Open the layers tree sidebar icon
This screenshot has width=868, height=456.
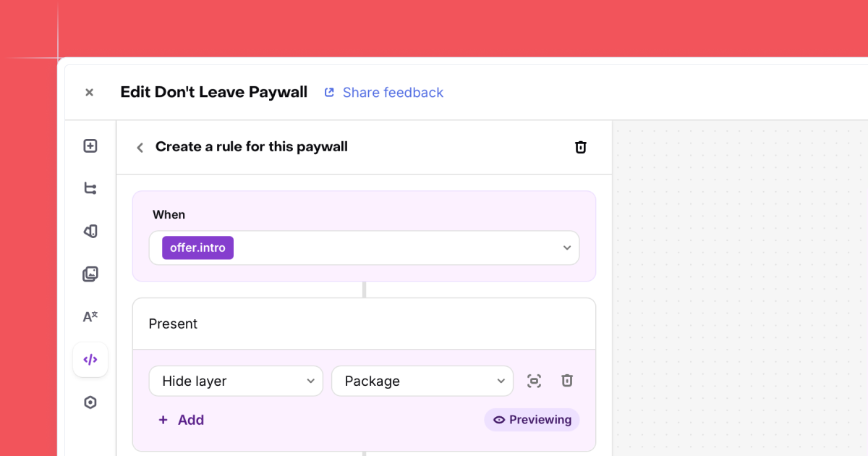point(90,189)
